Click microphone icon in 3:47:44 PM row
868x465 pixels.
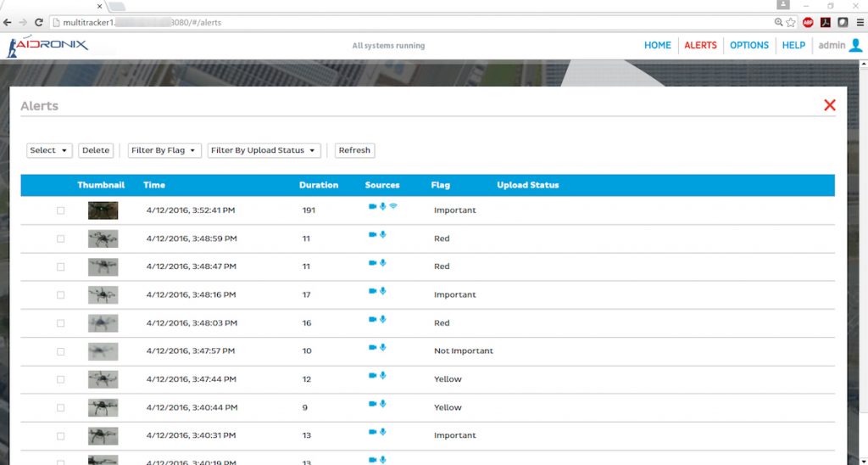382,376
